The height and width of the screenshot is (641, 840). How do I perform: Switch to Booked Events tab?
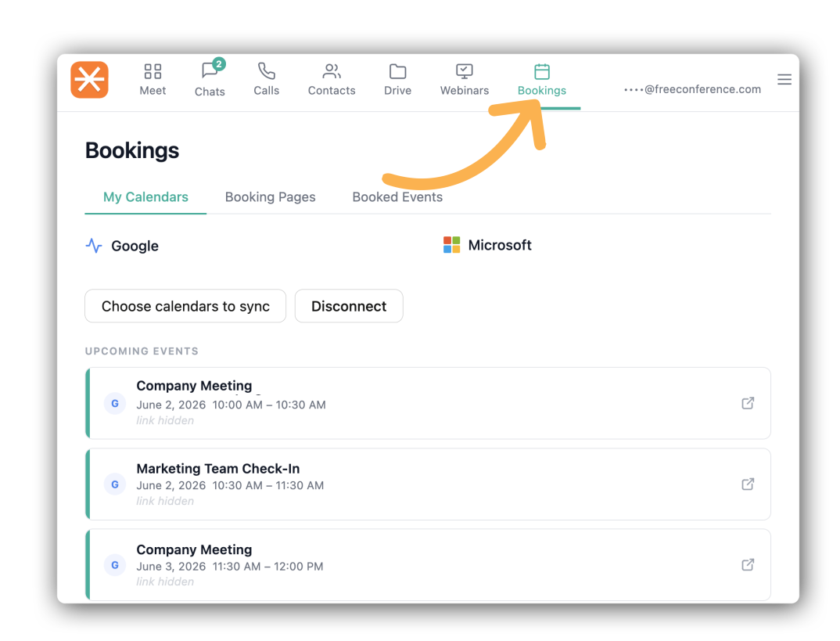397,197
